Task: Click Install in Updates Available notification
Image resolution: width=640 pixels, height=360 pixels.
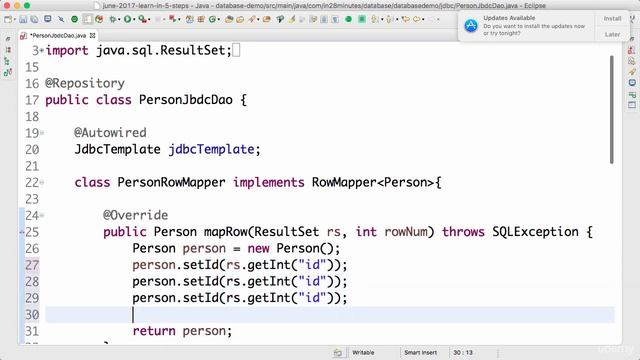Action: [x=612, y=19]
